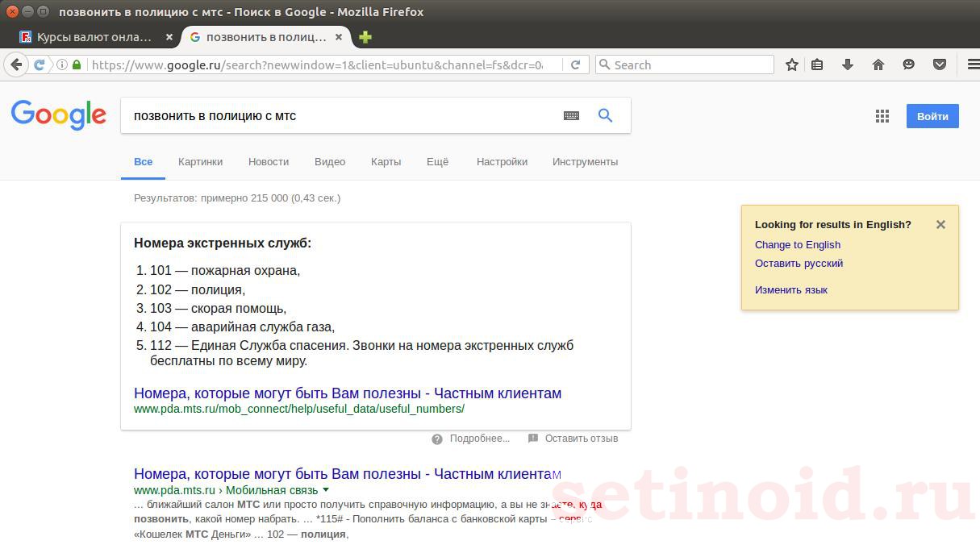Close the «Курсы валют онла…» tab
The image size is (980, 549).
[x=169, y=37]
